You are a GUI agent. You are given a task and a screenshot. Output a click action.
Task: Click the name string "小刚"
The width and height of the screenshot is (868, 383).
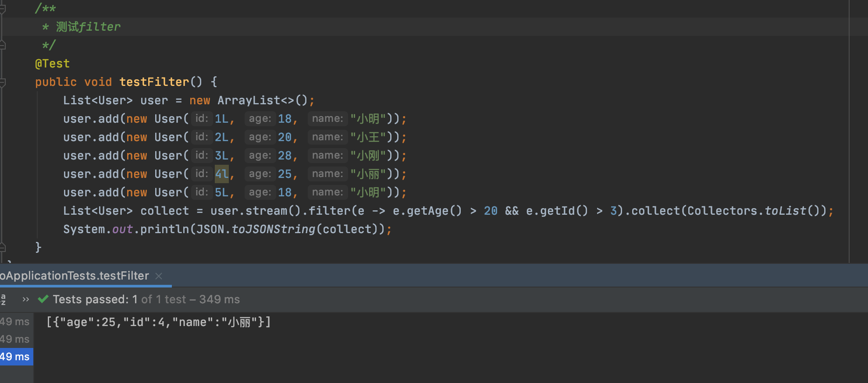368,156
